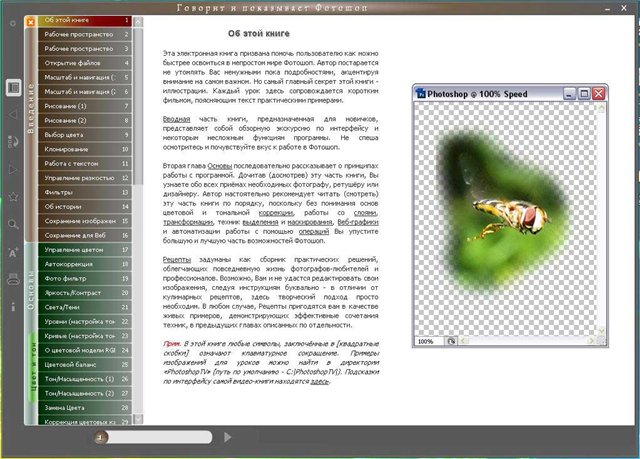The width and height of the screenshot is (640, 459).
Task: Follow the слоями link
Action: click(x=366, y=213)
